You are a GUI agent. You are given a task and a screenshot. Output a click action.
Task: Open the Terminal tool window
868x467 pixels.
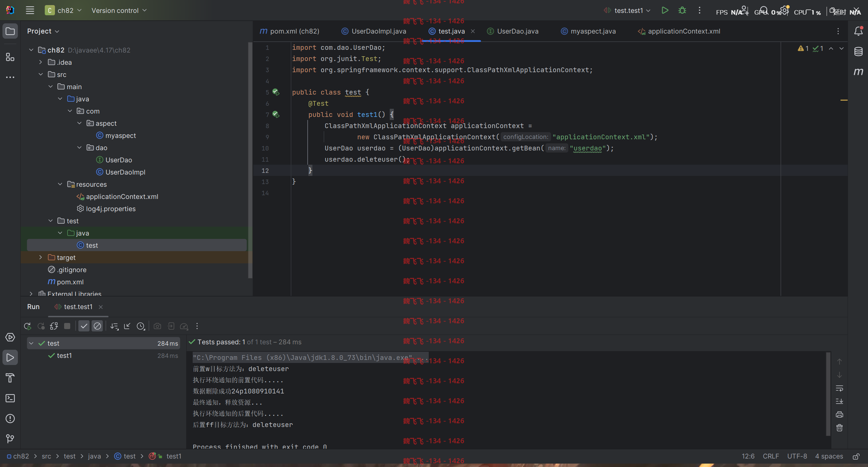10,398
